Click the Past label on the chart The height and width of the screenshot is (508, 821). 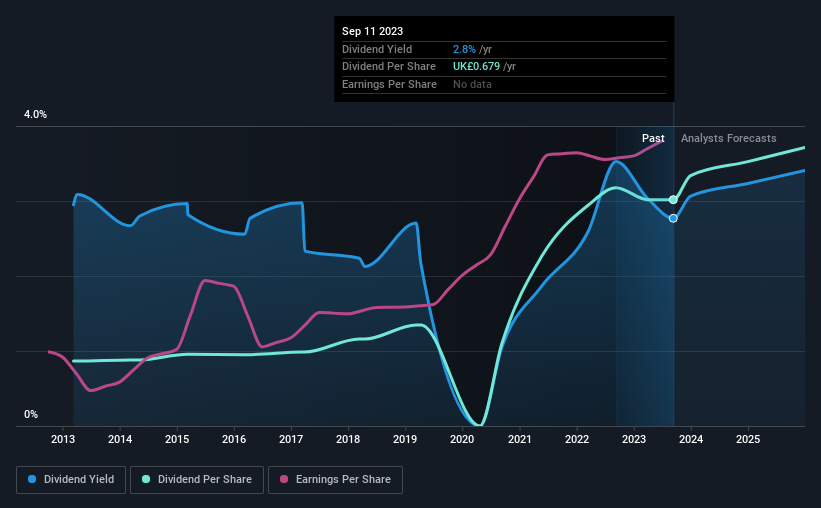(x=653, y=138)
